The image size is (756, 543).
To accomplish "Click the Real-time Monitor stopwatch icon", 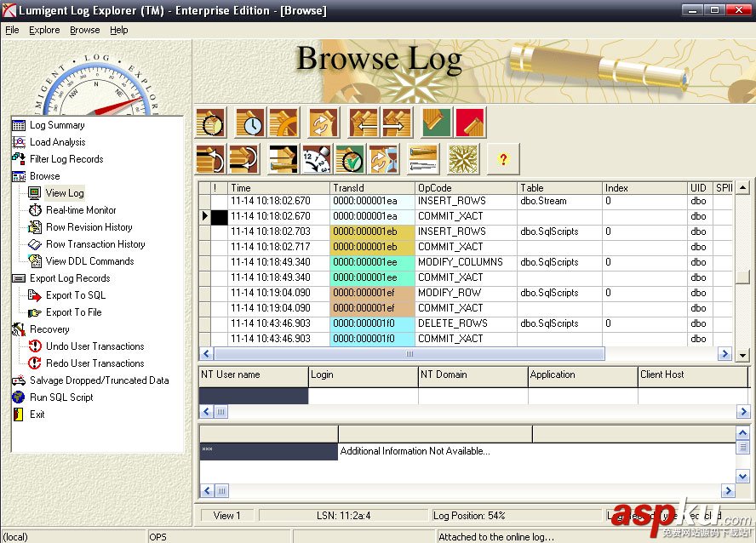I will click(x=35, y=210).
